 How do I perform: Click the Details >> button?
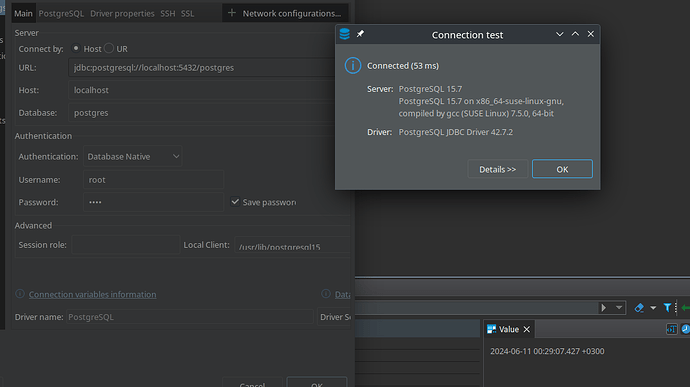tap(497, 169)
